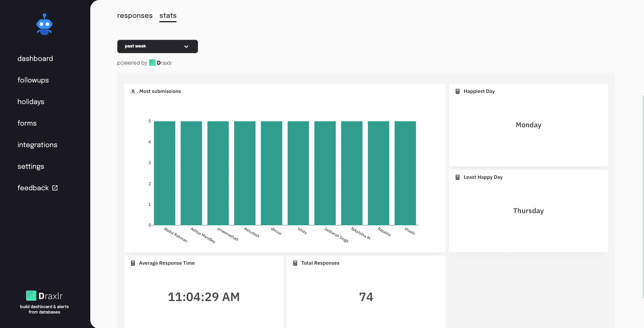Click the green Draxlr icon beside powered by

click(152, 63)
